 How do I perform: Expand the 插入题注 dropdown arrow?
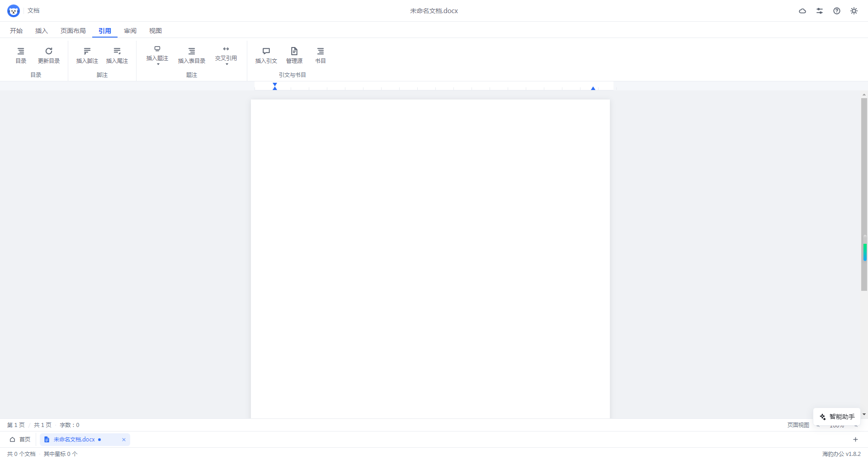[158, 64]
